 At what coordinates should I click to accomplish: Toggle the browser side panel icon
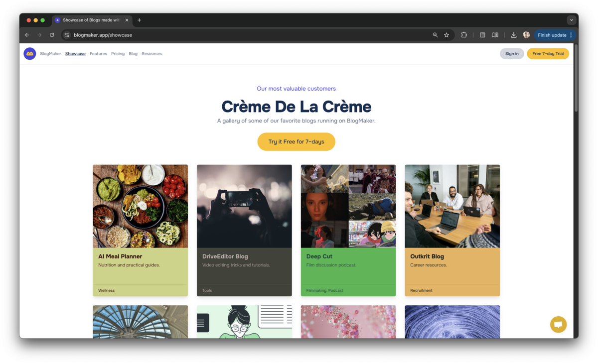[495, 35]
